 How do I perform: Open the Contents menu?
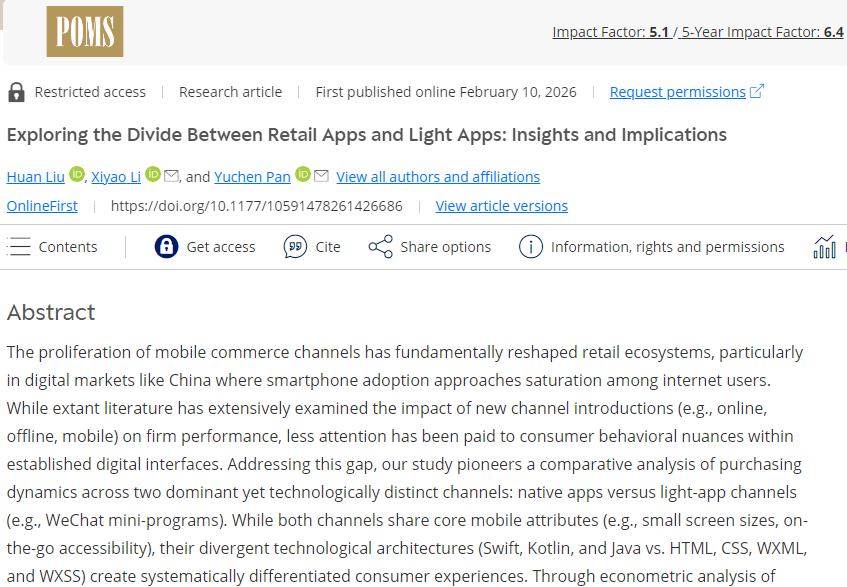53,247
